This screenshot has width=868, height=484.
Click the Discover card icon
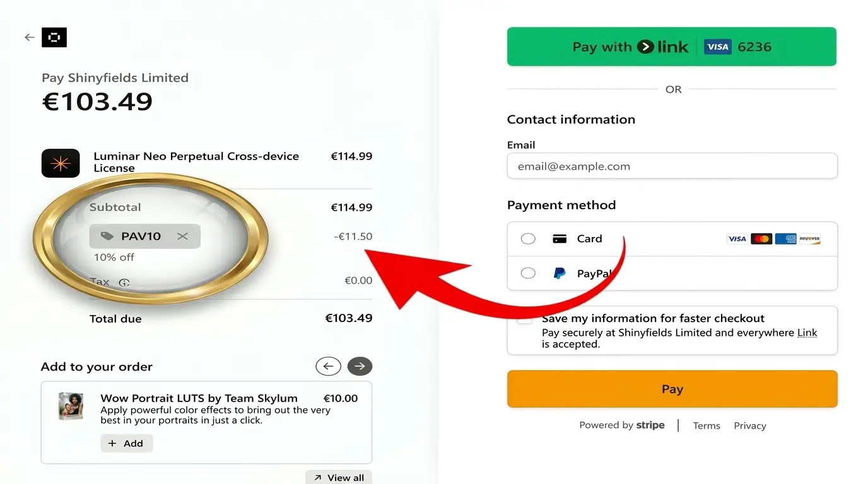(x=810, y=239)
